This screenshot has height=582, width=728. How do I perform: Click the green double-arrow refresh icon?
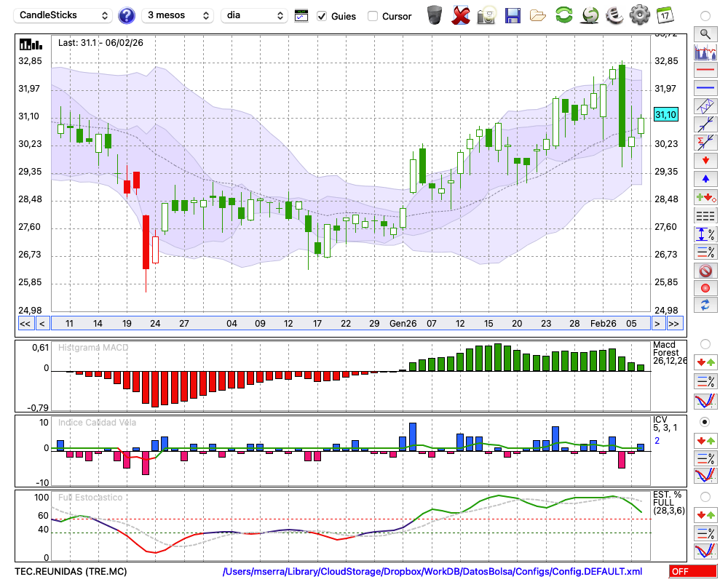pos(564,15)
